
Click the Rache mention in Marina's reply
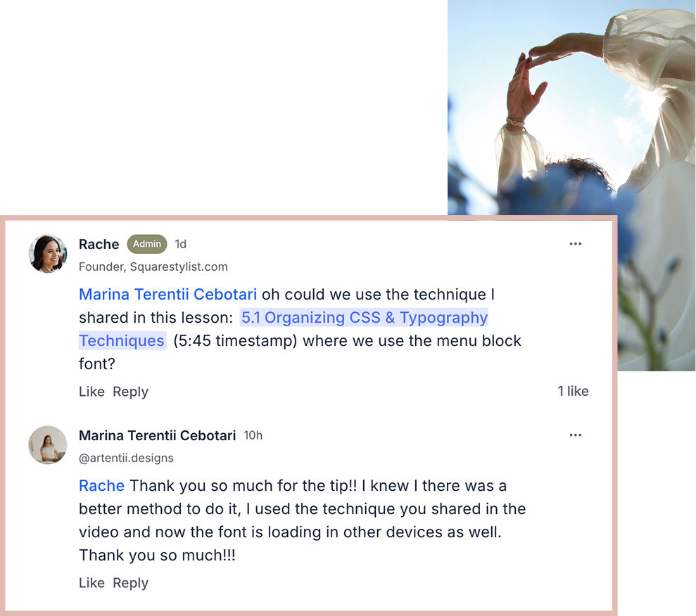point(101,486)
